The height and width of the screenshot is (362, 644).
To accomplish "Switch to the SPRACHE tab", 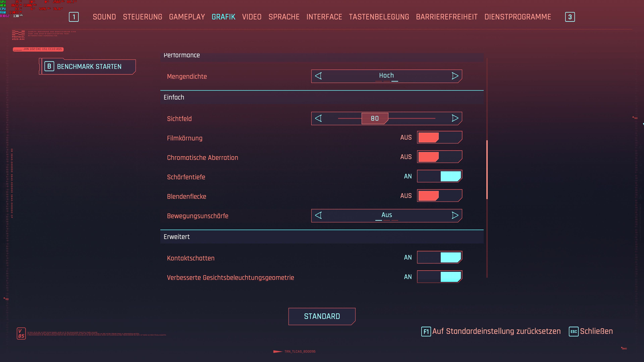I will click(284, 17).
